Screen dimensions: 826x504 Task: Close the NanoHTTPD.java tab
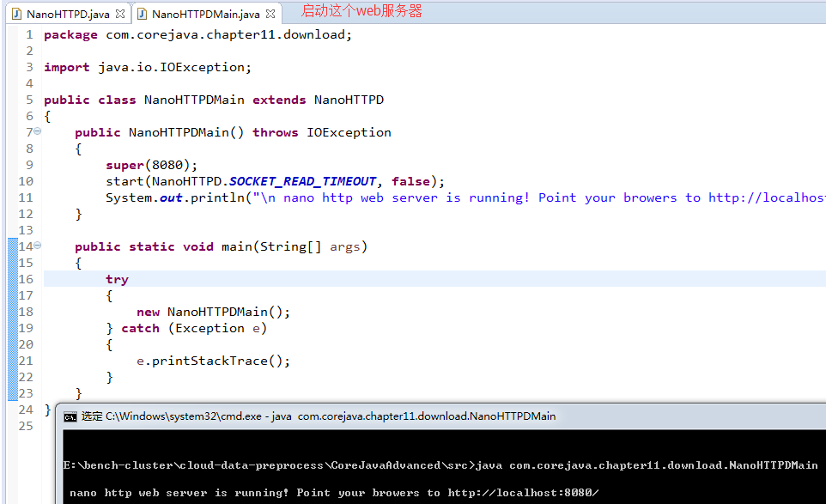(x=120, y=14)
